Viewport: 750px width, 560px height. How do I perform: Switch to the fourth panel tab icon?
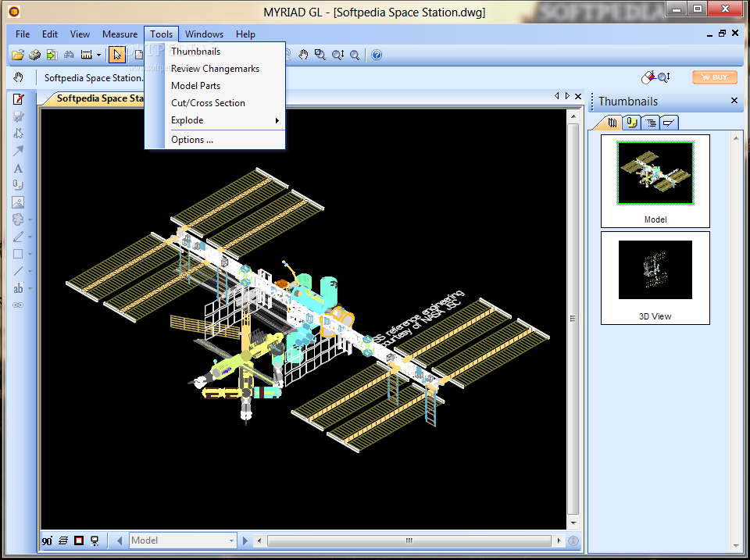tap(669, 123)
